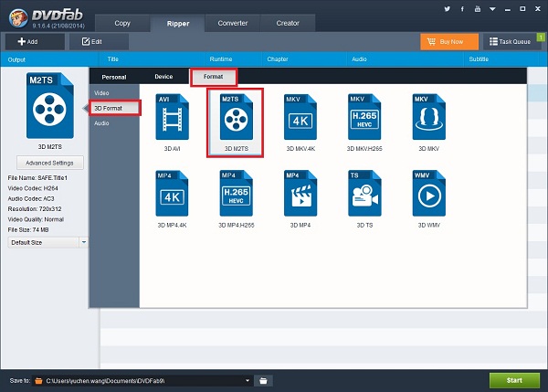The width and height of the screenshot is (548, 392).
Task: Choose the 3D M2TS format icon
Action: [237, 115]
